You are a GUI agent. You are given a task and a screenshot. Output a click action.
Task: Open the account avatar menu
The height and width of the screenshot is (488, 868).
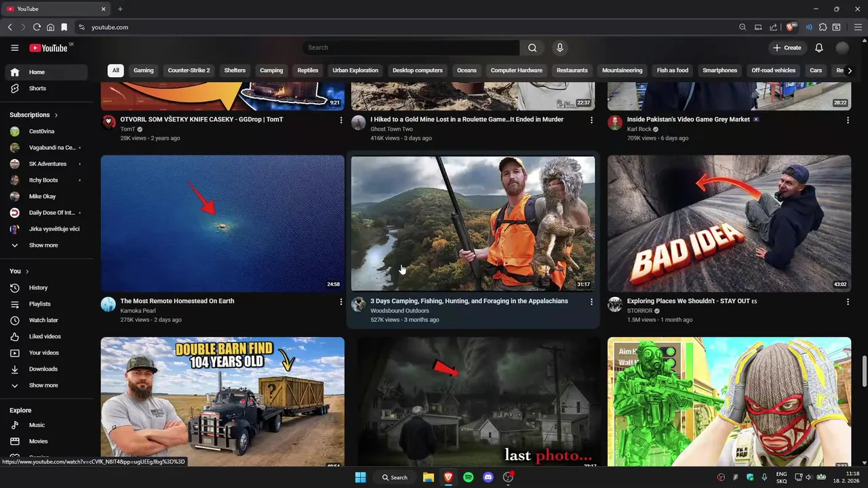(x=842, y=47)
